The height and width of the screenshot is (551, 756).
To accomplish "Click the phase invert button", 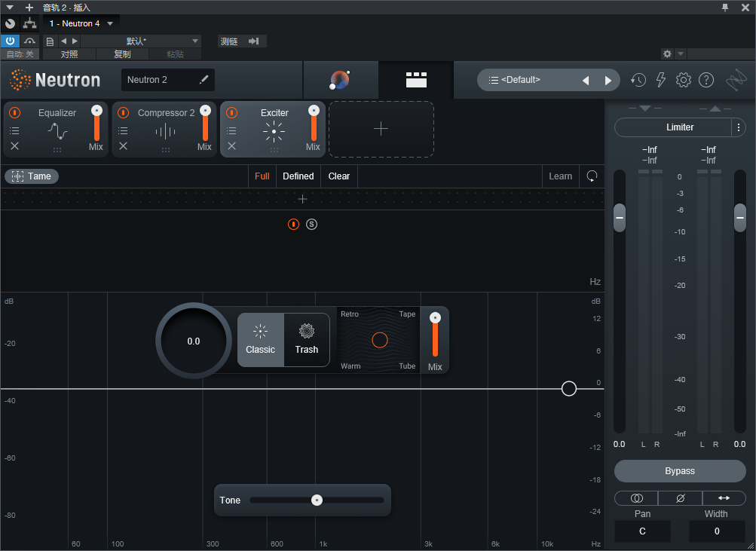I will pyautogui.click(x=680, y=498).
